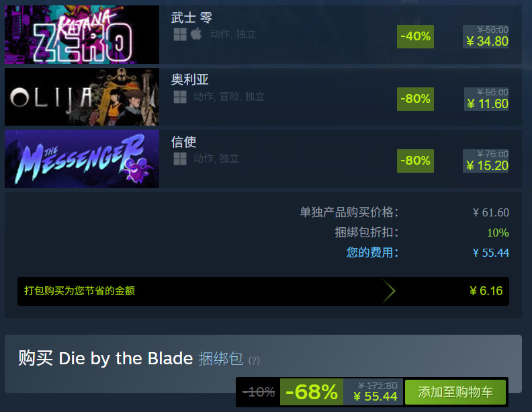
Task: Click Windows icon under 武士 零
Action: click(180, 34)
